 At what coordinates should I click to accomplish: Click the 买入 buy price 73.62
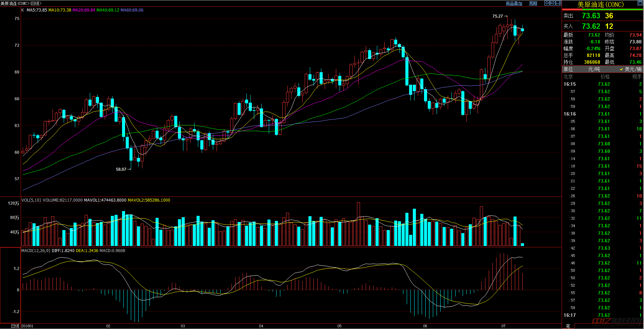click(x=591, y=26)
